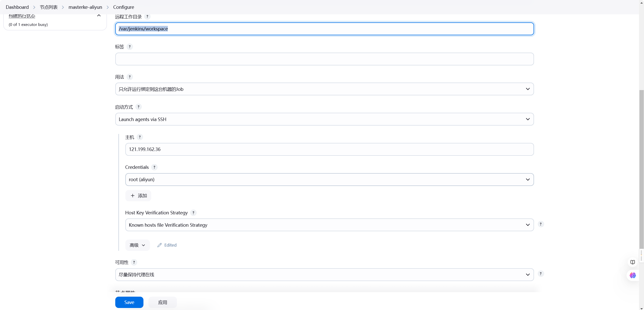Open help for 启动方式 field

click(x=138, y=107)
